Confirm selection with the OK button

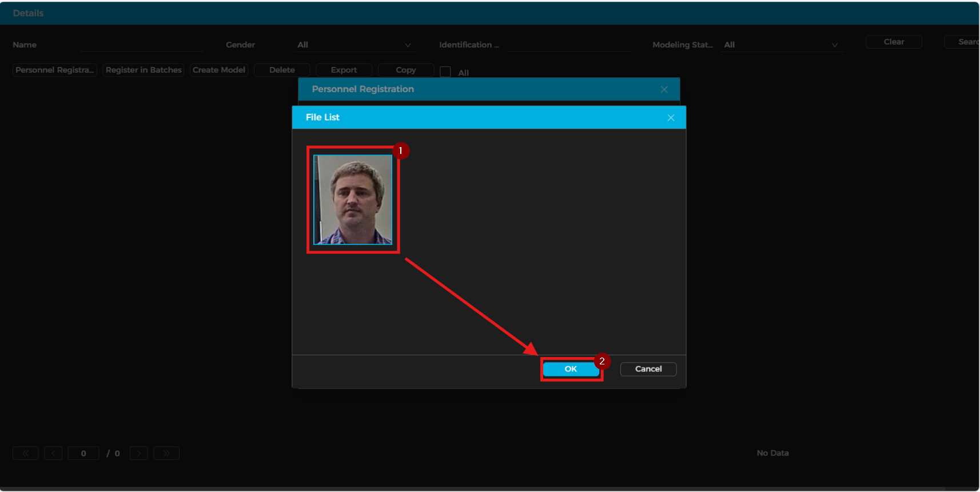(571, 369)
